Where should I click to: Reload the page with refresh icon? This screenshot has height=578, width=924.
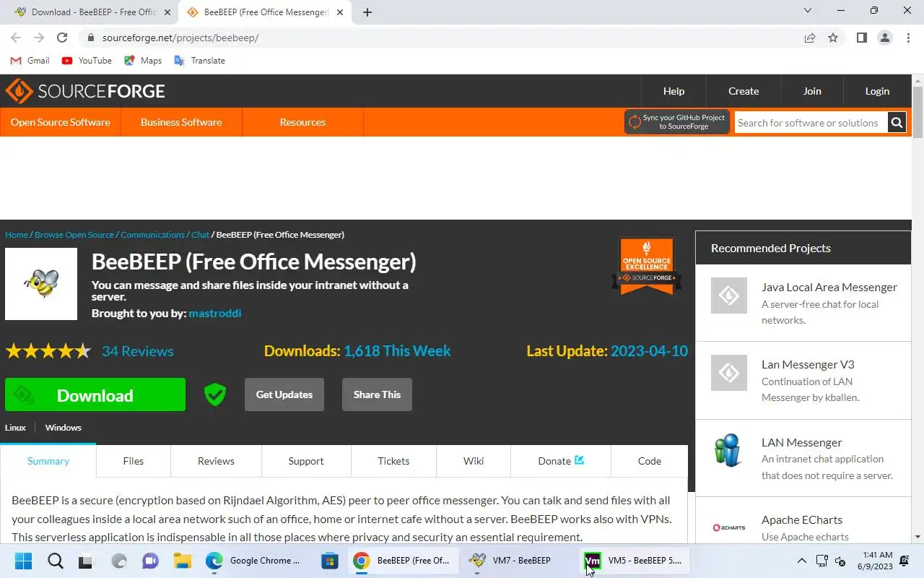coord(62,38)
